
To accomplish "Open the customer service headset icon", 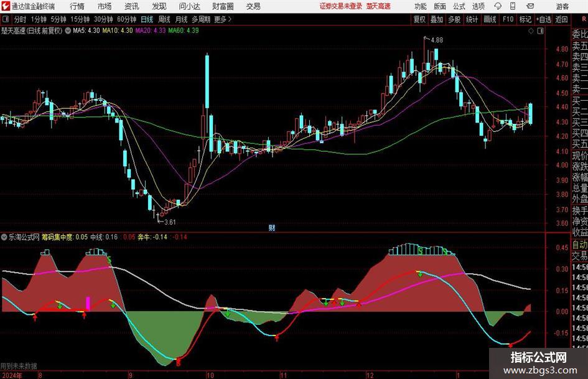I will (x=498, y=6).
